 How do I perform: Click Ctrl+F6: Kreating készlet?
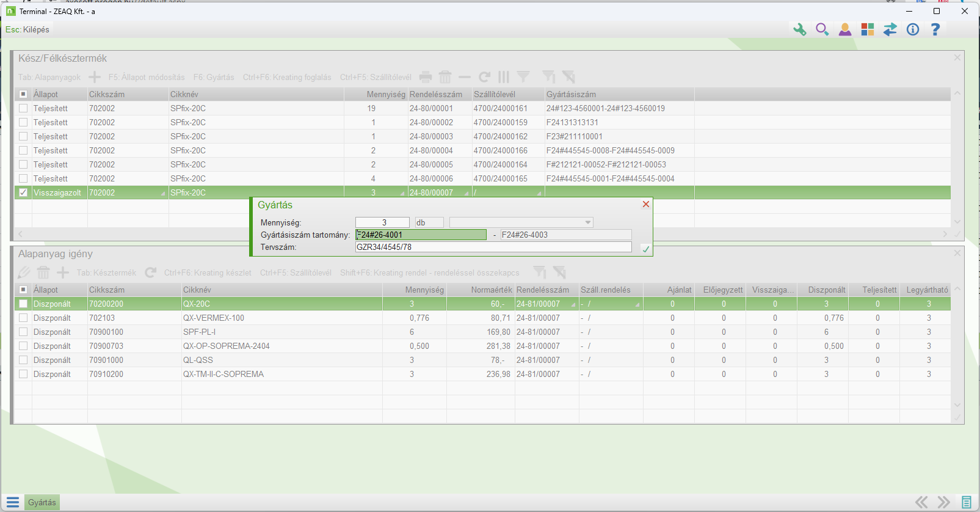[x=208, y=273]
